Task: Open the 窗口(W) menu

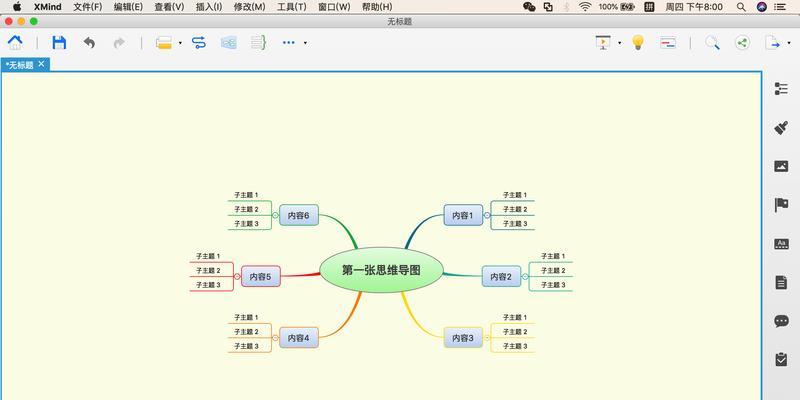Action: click(x=334, y=7)
